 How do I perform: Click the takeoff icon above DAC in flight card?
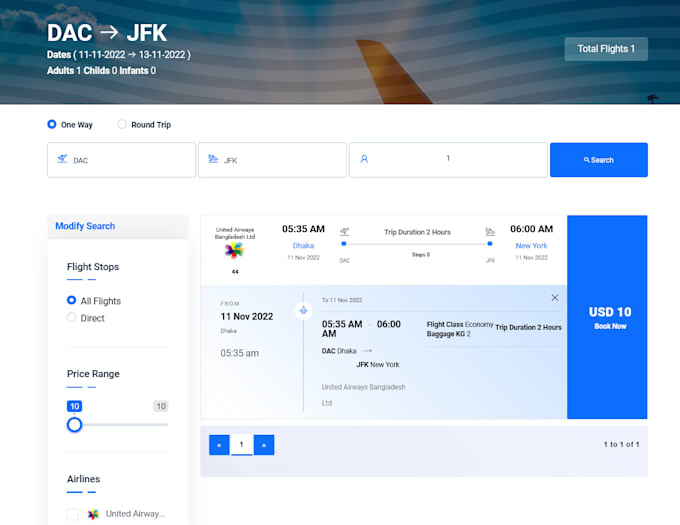[x=344, y=232]
